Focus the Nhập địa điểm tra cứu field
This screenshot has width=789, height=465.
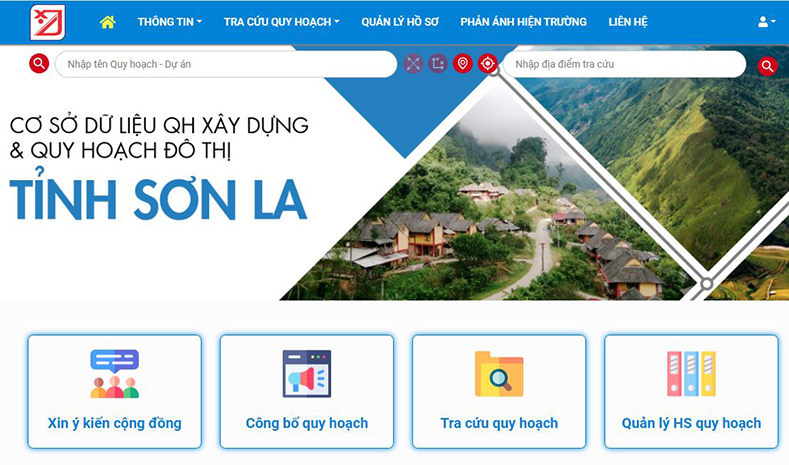[624, 64]
